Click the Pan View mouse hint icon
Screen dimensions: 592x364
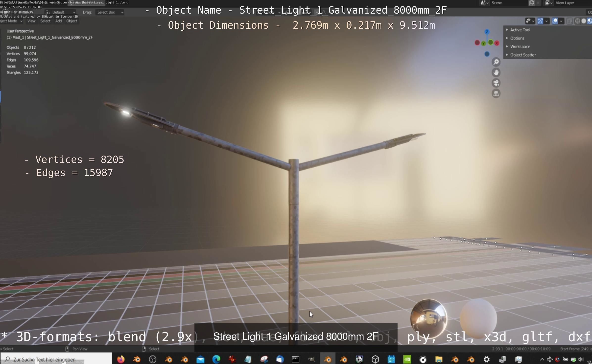coord(67,349)
